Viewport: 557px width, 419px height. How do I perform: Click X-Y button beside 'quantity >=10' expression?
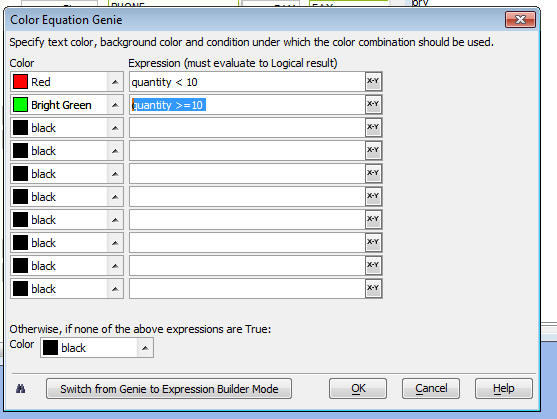[373, 105]
